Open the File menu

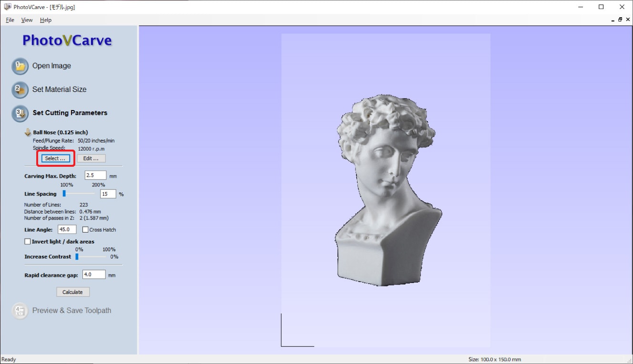point(10,20)
